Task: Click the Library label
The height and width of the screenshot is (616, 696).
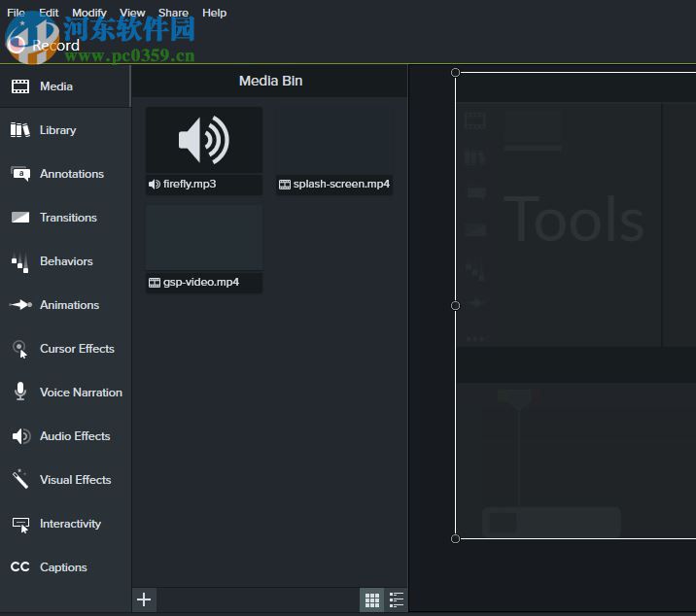Action: click(x=58, y=130)
